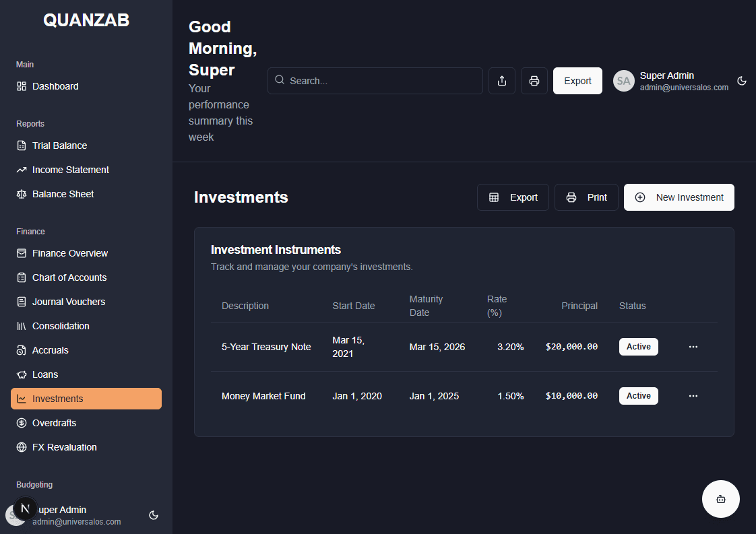Viewport: 756px width, 534px height.
Task: Open Super Admin profile name in header
Action: pos(667,75)
